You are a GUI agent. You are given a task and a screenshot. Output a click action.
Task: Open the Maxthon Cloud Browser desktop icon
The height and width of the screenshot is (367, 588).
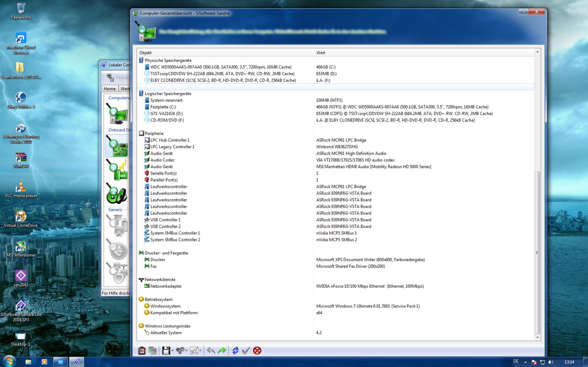point(21,43)
